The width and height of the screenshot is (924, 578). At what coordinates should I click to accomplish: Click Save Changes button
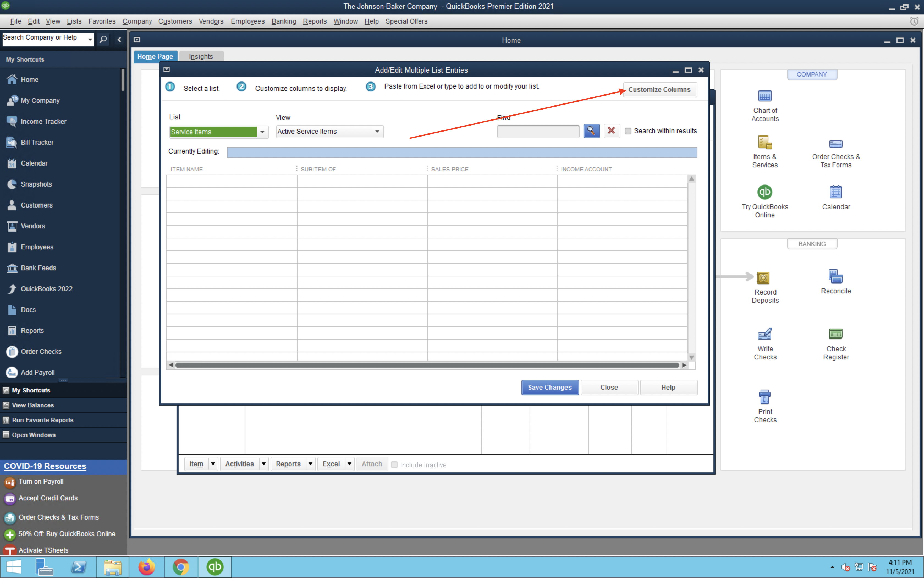pyautogui.click(x=550, y=387)
